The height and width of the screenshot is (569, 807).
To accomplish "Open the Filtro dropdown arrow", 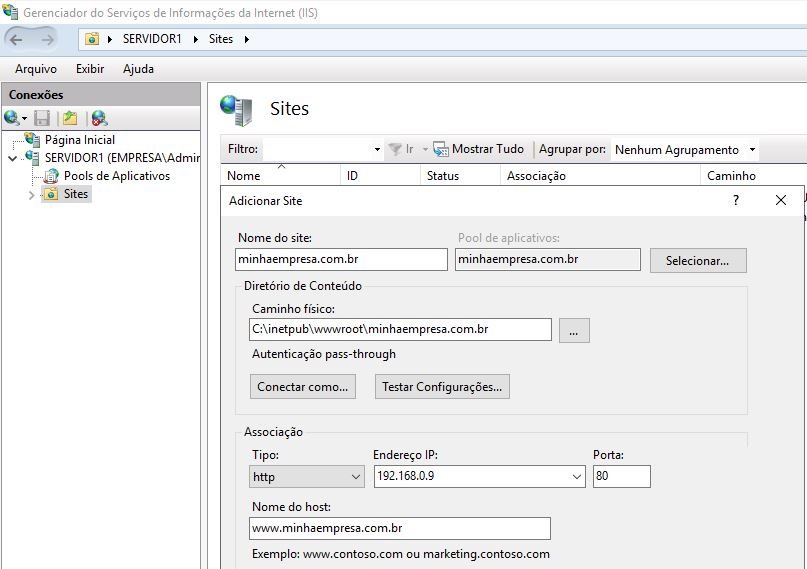I will pos(377,149).
